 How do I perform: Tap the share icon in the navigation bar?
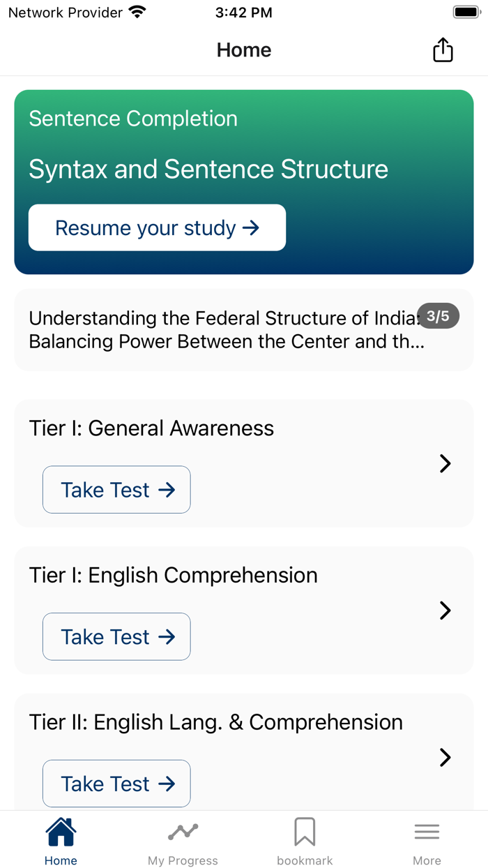pos(443,50)
